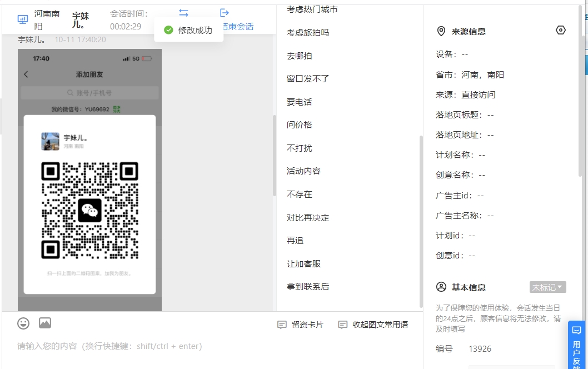Select quick reply 问价格
This screenshot has width=588, height=369.
click(299, 125)
